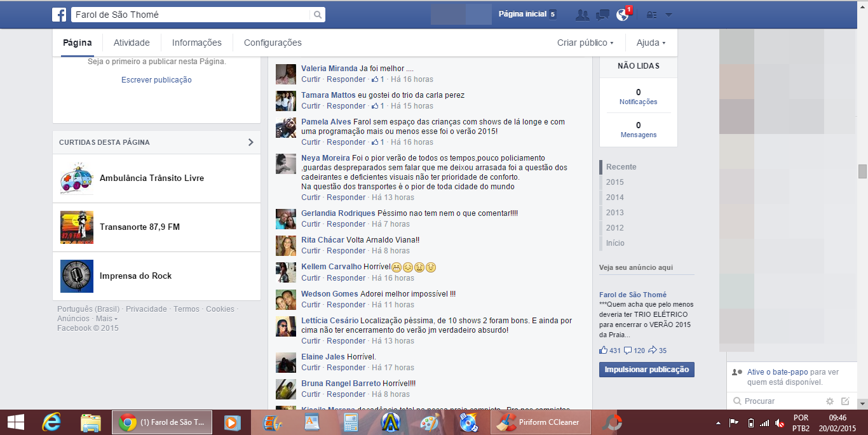868x435 pixels.
Task: Open the Calculator taskbar icon
Action: click(351, 422)
